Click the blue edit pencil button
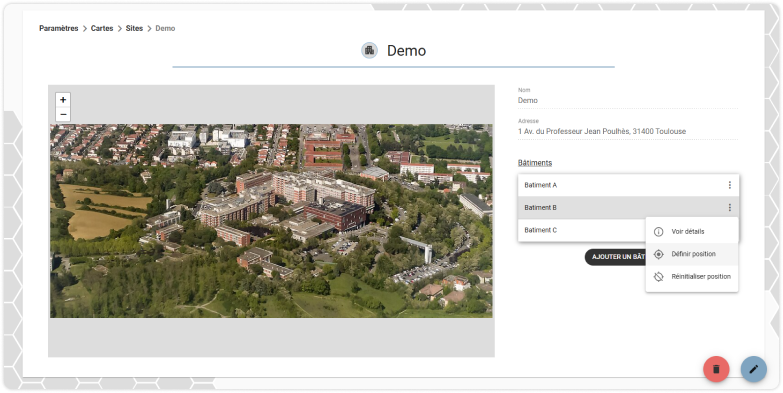Screen dimensions: 783x393 754,369
